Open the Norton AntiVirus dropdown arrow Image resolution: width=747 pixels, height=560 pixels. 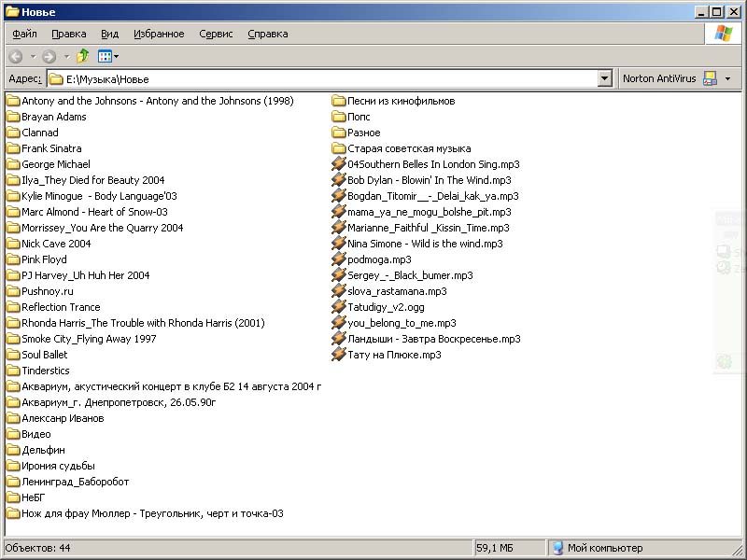click(727, 79)
